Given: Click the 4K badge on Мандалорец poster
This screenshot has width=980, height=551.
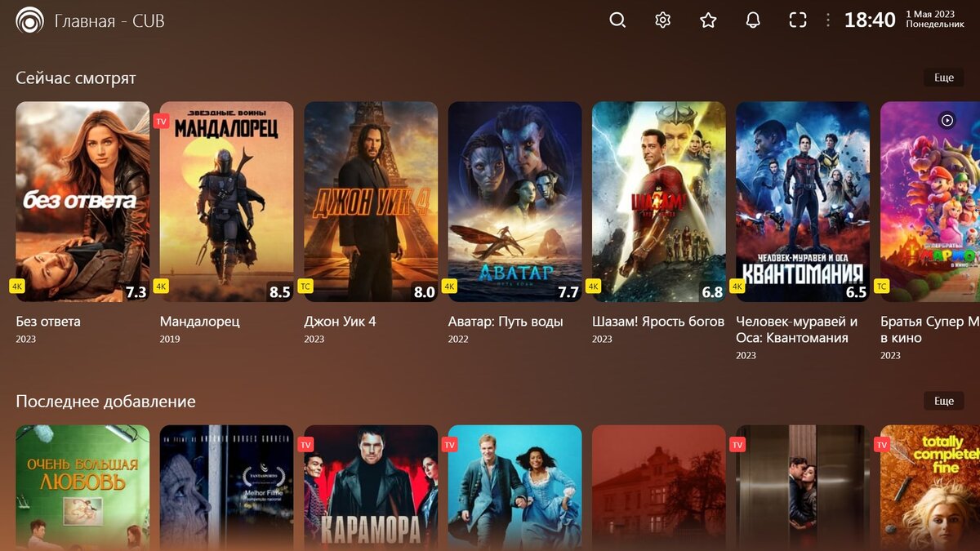Looking at the screenshot, I should [161, 287].
